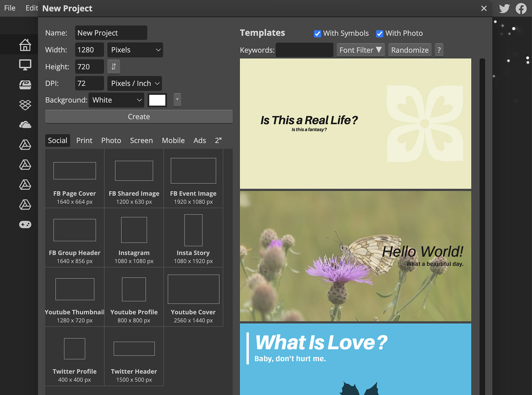Click the This Device monitor icon

point(25,65)
